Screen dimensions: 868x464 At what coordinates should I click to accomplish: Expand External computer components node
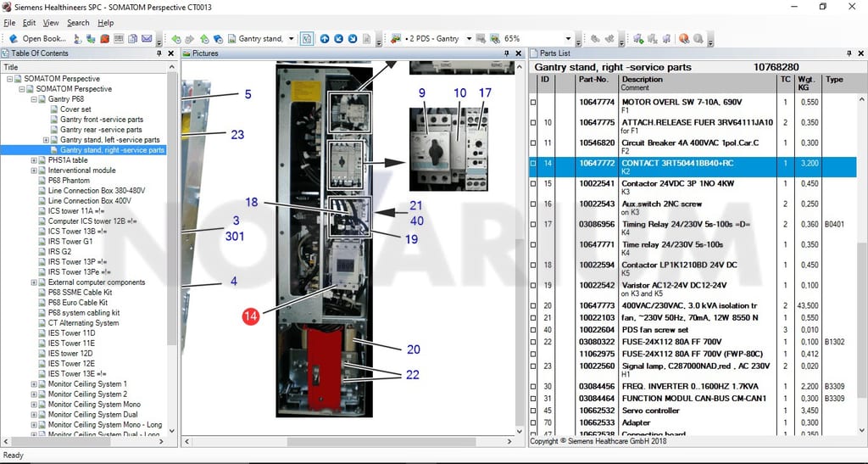pyautogui.click(x=34, y=282)
